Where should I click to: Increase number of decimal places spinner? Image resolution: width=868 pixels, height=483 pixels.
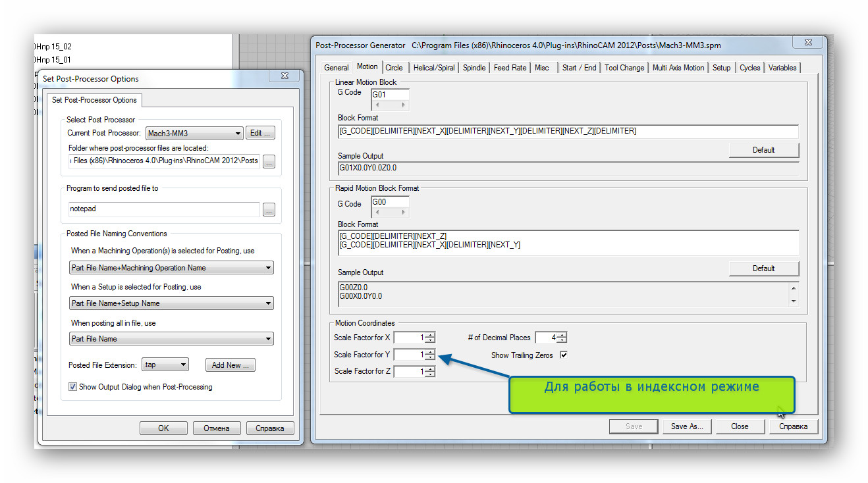click(x=562, y=334)
